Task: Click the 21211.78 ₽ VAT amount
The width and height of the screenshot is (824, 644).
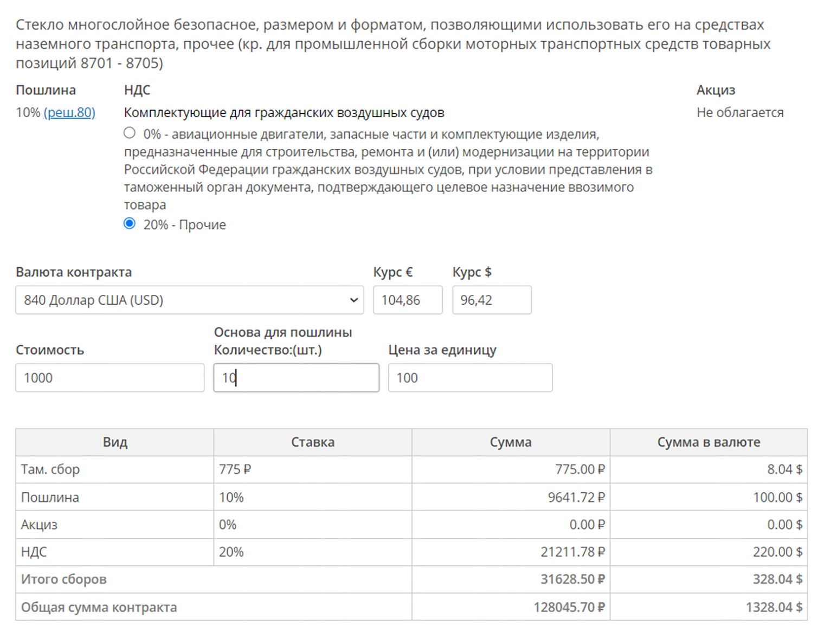Action: pyautogui.click(x=572, y=552)
